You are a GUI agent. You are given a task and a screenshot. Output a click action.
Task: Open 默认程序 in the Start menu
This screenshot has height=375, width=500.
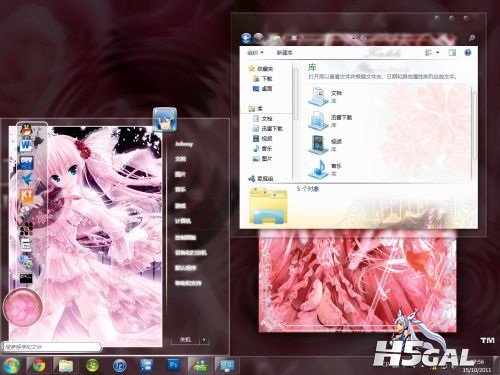pos(186,268)
